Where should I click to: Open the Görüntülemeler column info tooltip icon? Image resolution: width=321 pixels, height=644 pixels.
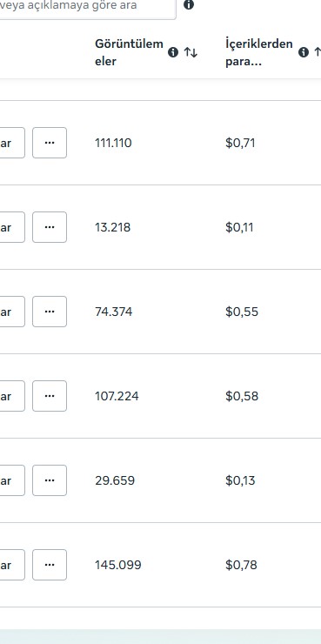pyautogui.click(x=173, y=52)
